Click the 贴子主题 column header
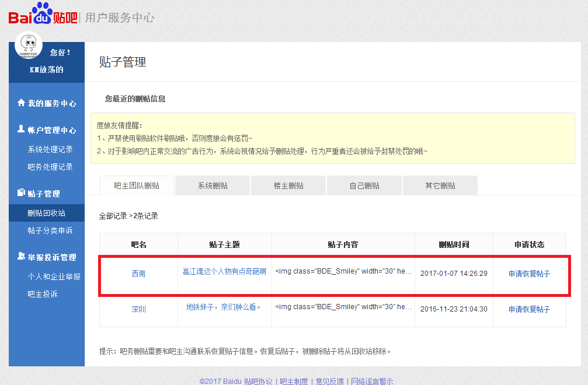Viewport: 588px width, 385px height. pyautogui.click(x=224, y=244)
